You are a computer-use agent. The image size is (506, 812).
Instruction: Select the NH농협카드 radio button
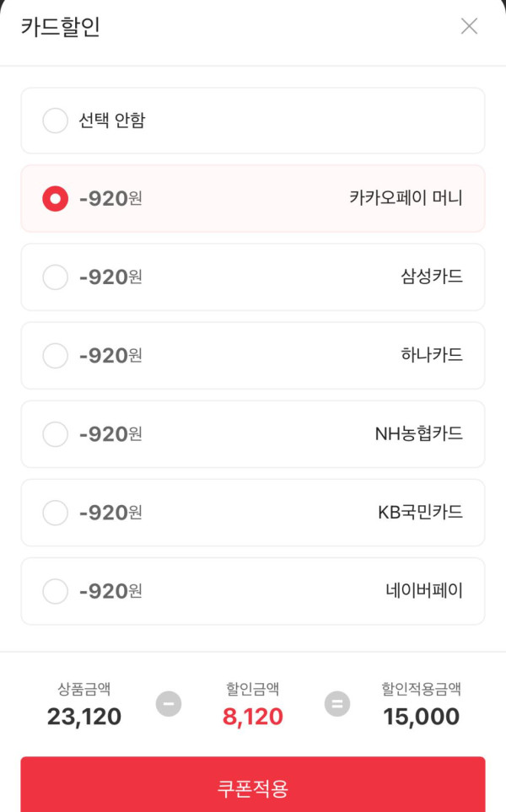click(x=55, y=434)
